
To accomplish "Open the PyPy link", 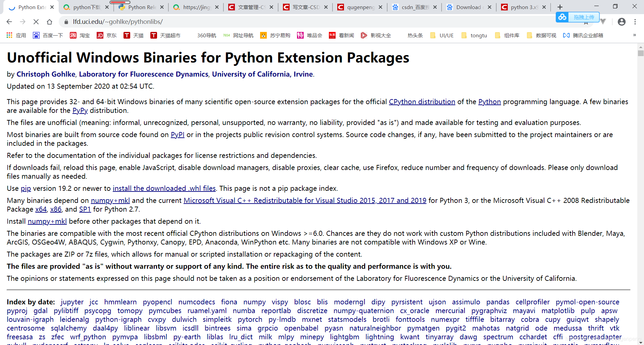I will point(80,111).
